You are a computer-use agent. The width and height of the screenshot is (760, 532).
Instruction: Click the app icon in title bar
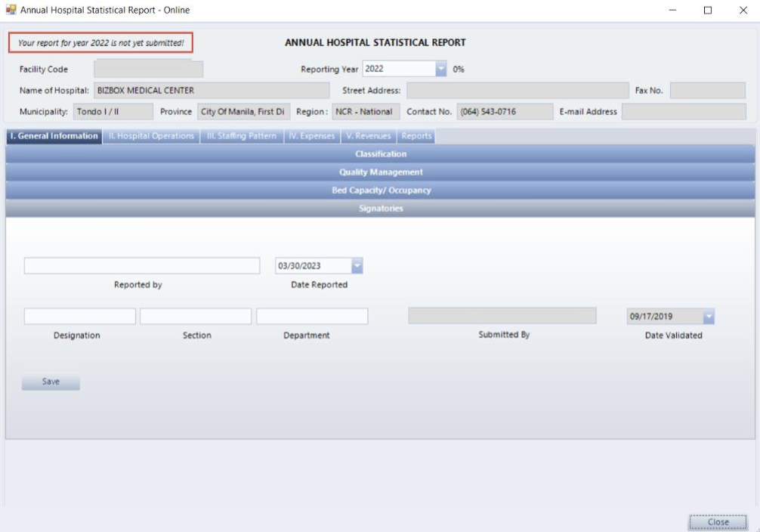point(11,10)
